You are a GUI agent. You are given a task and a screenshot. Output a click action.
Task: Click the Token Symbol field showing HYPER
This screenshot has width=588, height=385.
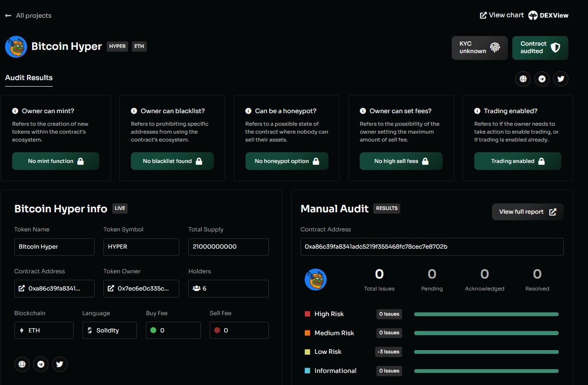141,247
